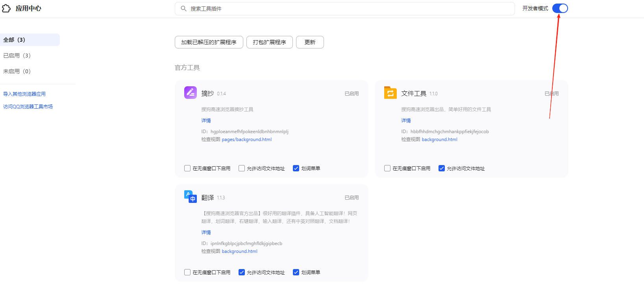This screenshot has width=644, height=286.
Task: Check 允许访问文件地址 for 摘抄
Action: [242, 168]
